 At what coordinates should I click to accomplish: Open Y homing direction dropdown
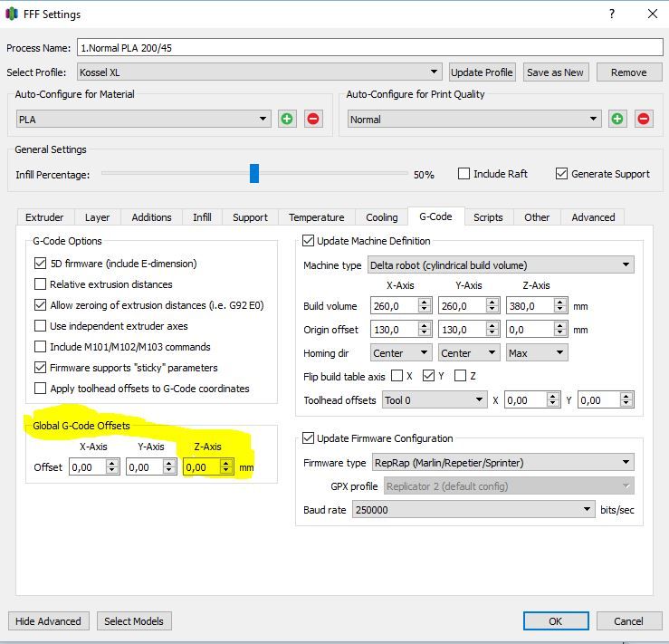tap(469, 353)
